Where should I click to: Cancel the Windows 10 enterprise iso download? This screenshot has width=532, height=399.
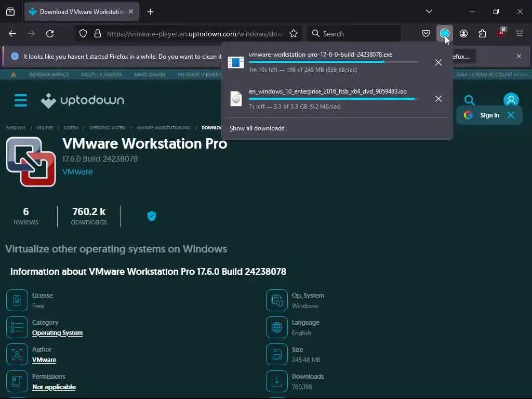pyautogui.click(x=438, y=99)
